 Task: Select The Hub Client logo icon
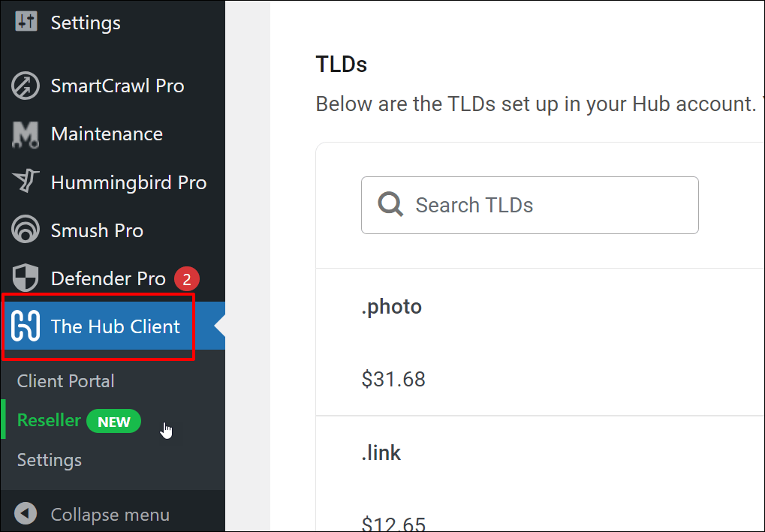pyautogui.click(x=27, y=326)
